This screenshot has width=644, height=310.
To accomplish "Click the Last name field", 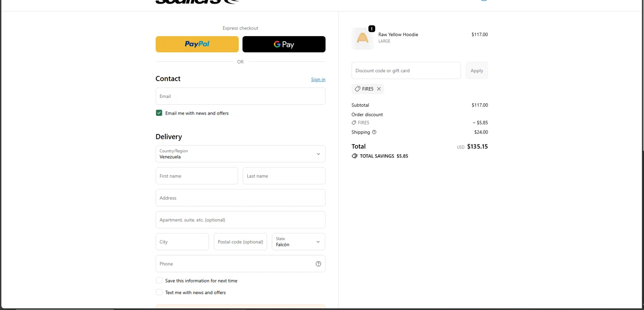I will (x=284, y=176).
